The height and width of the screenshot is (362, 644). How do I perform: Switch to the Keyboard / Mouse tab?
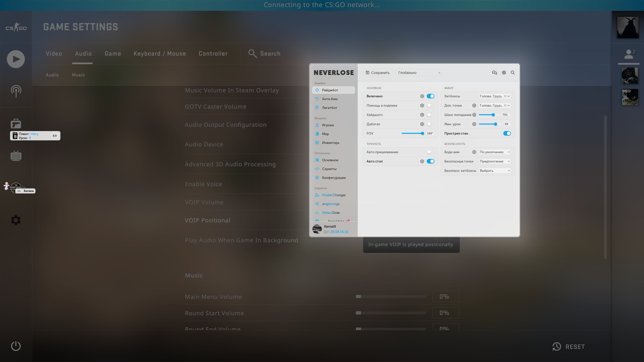[x=160, y=54]
